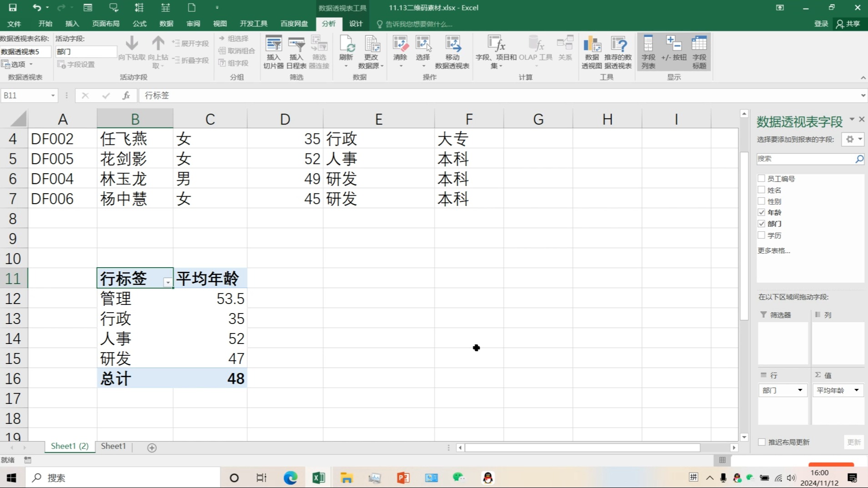Click the 更多表格... link
868x488 pixels.
[774, 250]
